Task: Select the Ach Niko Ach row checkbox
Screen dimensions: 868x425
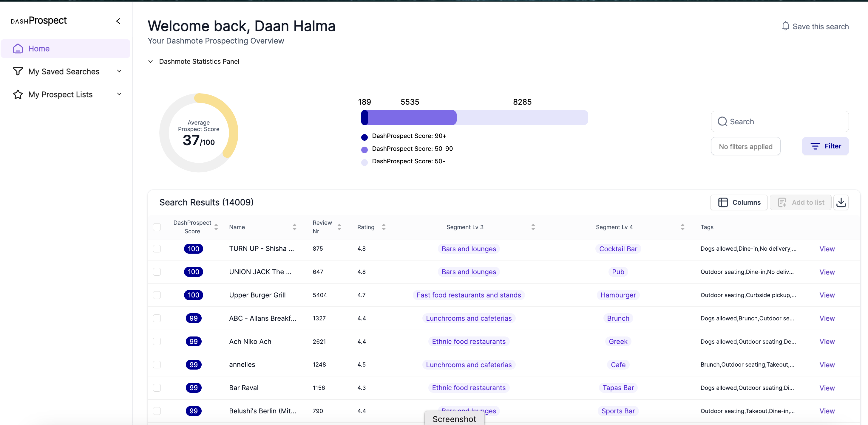Action: [x=157, y=342]
